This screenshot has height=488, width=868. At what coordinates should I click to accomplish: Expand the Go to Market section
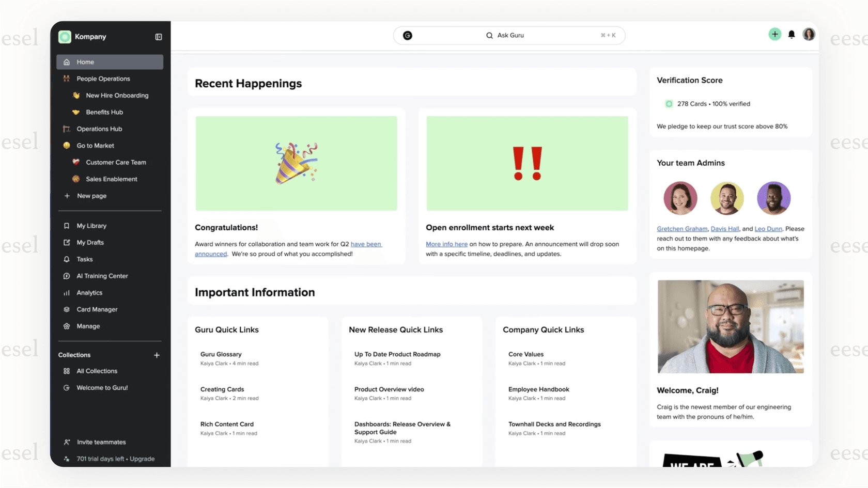[95, 145]
